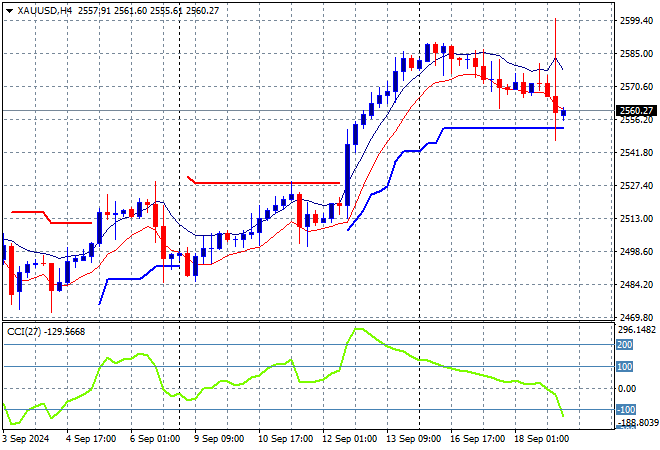The height and width of the screenshot is (450, 660).
Task: Select the green CCI line's highest peak
Action: (x=355, y=329)
